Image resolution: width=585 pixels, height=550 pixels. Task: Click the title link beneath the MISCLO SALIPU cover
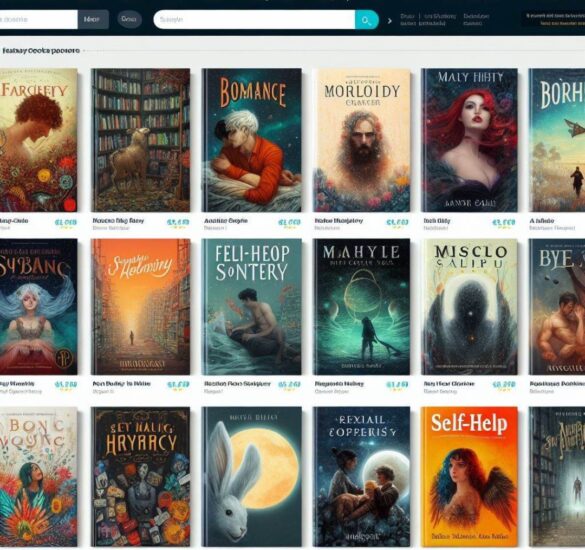[449, 384]
